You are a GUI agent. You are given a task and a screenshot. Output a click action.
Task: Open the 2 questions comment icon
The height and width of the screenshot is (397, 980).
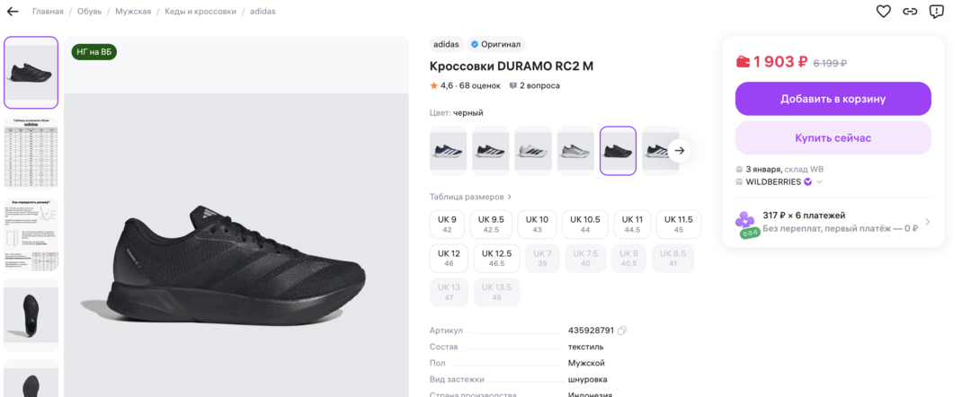pos(513,86)
